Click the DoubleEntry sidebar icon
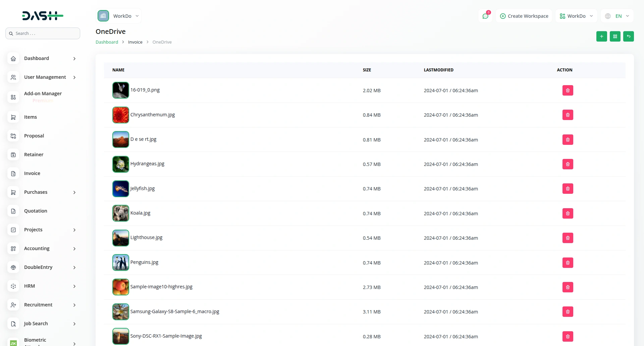The height and width of the screenshot is (346, 644). point(13,267)
